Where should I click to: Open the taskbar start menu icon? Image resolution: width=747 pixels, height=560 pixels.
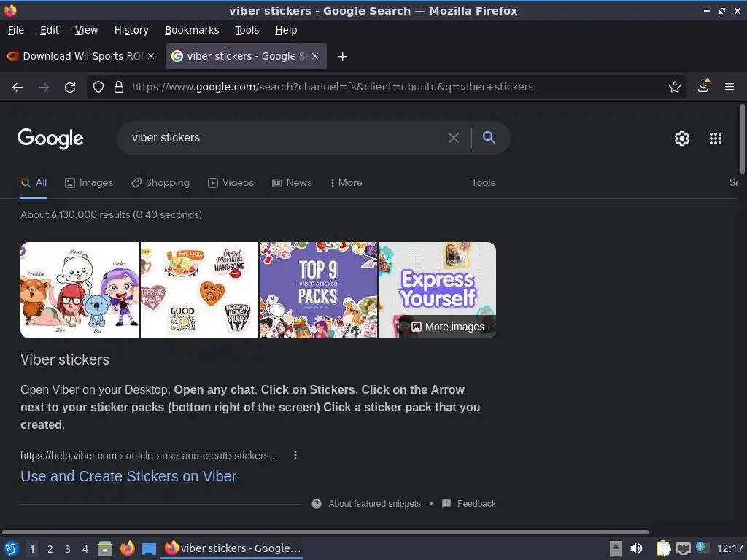[x=12, y=548]
